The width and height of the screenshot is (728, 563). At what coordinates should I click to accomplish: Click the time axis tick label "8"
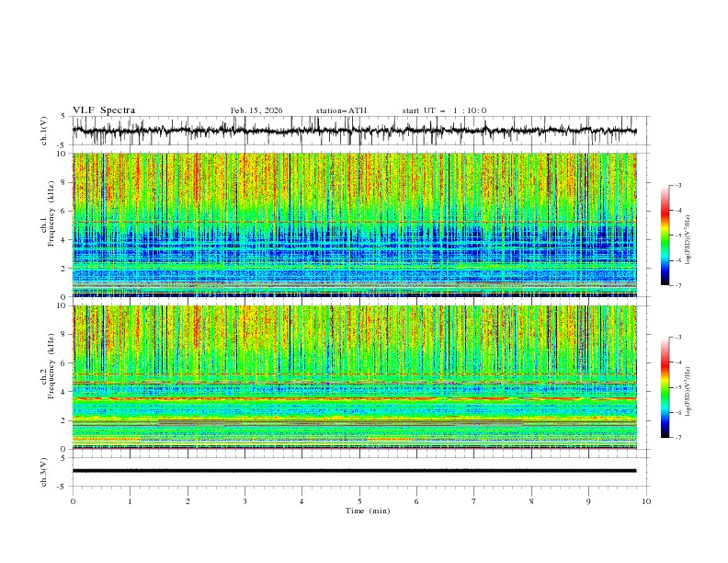point(531,501)
